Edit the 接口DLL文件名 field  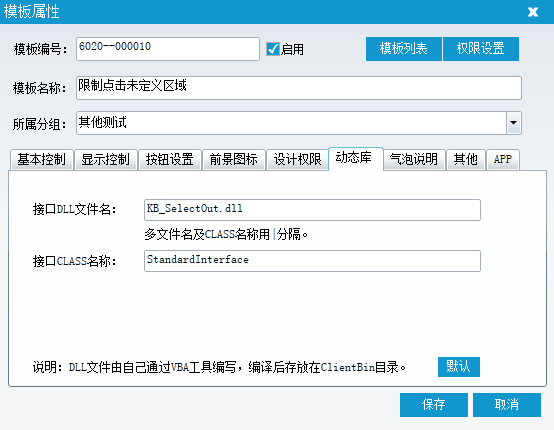312,210
